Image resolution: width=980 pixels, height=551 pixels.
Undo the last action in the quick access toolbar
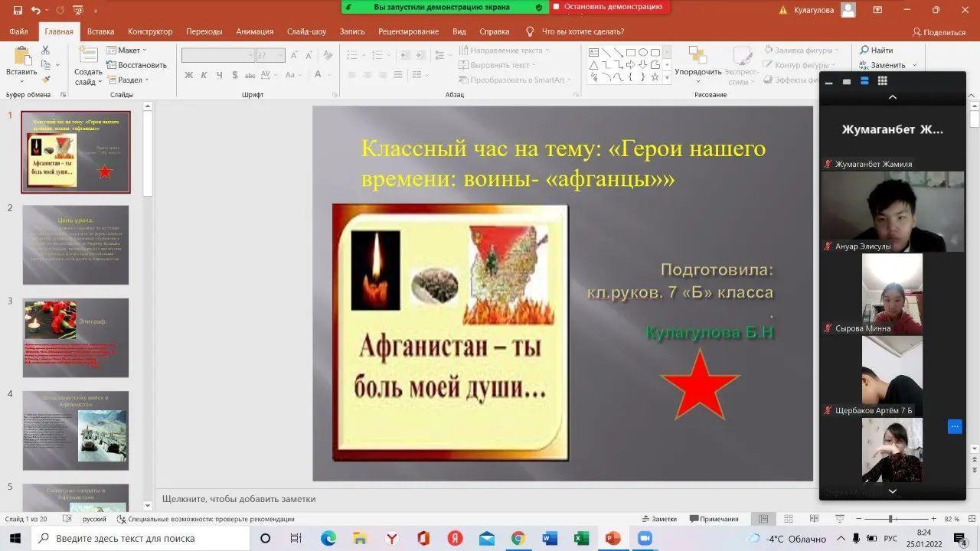(x=36, y=10)
